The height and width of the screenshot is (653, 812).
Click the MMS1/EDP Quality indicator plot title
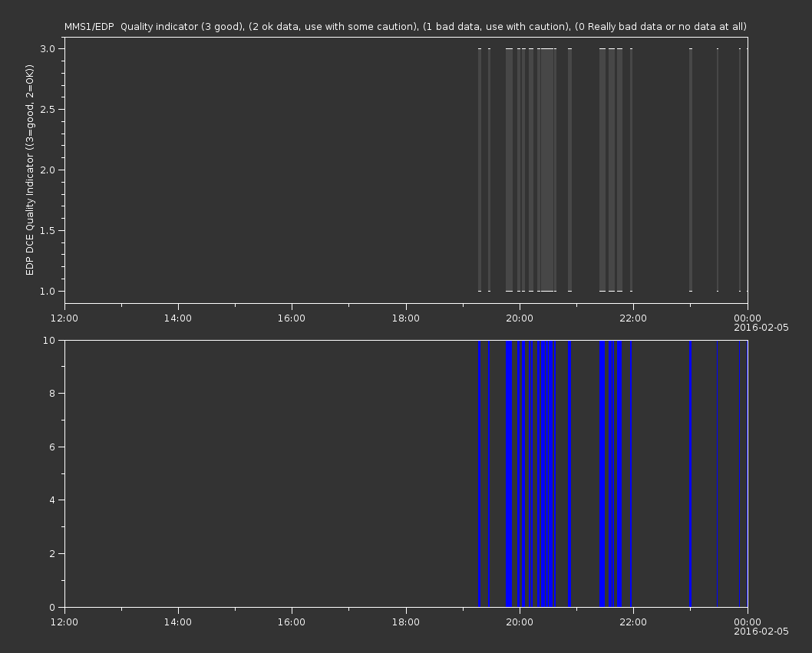[x=405, y=26]
